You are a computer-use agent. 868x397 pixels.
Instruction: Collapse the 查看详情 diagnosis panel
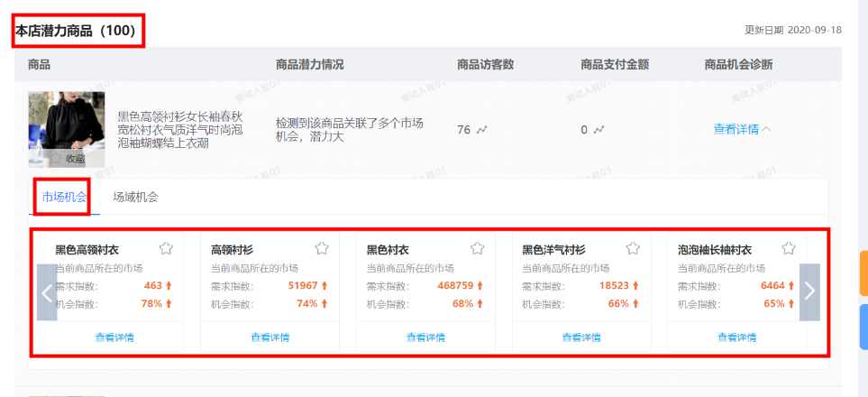(x=742, y=129)
